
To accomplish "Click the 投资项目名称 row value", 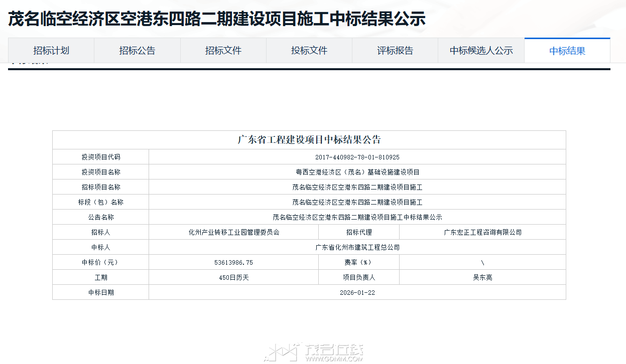I will click(x=356, y=171).
